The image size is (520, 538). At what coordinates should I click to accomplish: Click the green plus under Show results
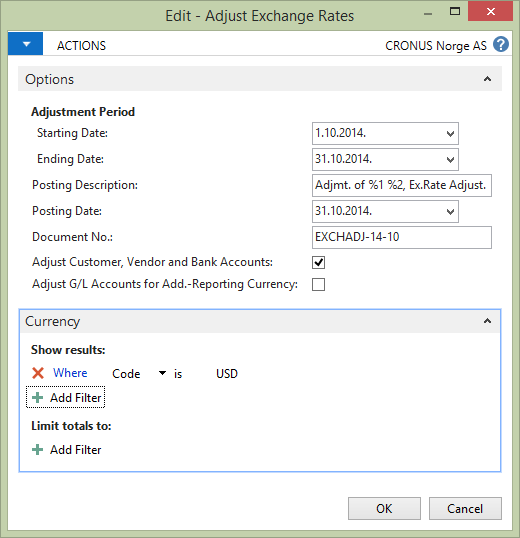[37, 398]
